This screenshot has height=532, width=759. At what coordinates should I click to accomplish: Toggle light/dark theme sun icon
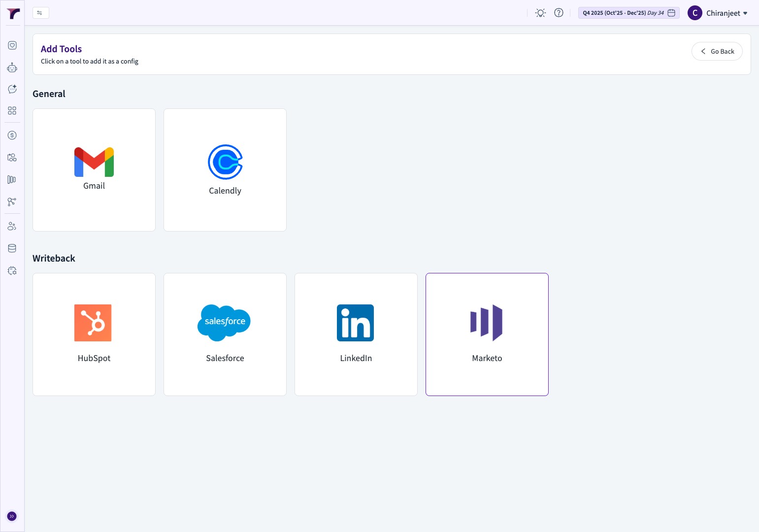(541, 13)
